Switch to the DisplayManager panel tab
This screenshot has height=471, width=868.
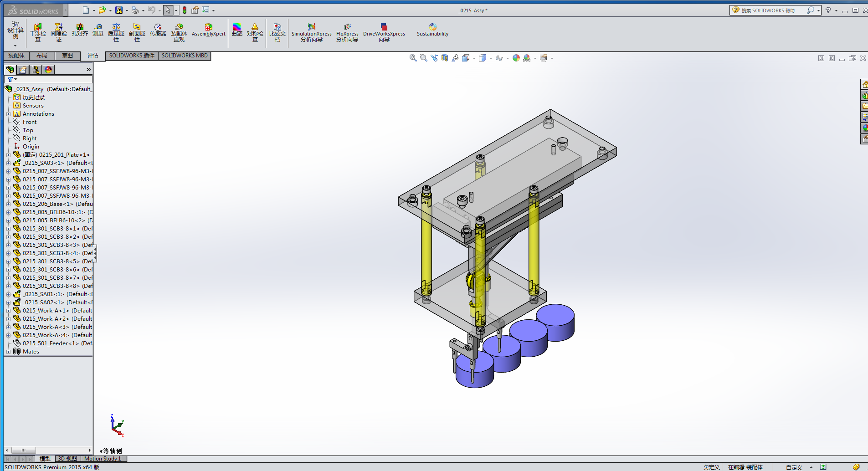coord(48,70)
